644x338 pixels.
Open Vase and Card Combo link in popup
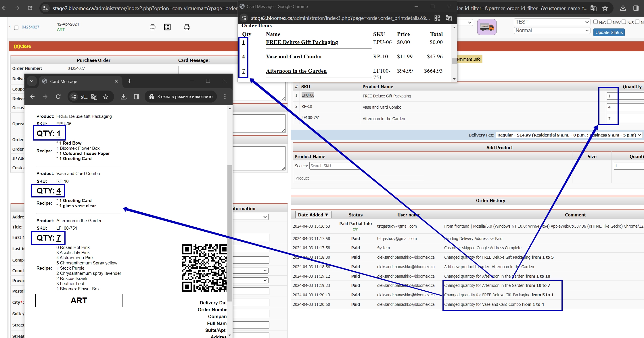294,57
